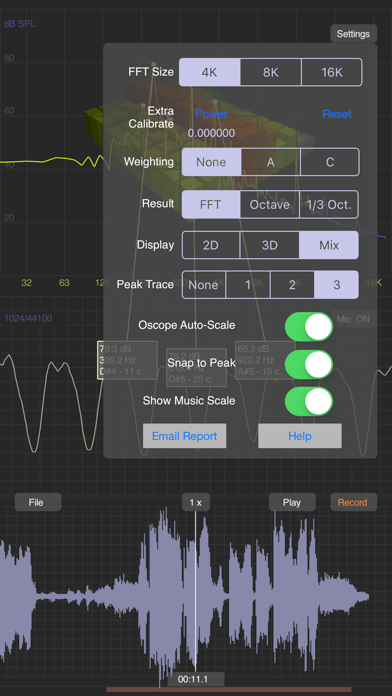Click the Play button
392x696 pixels.
click(x=292, y=502)
